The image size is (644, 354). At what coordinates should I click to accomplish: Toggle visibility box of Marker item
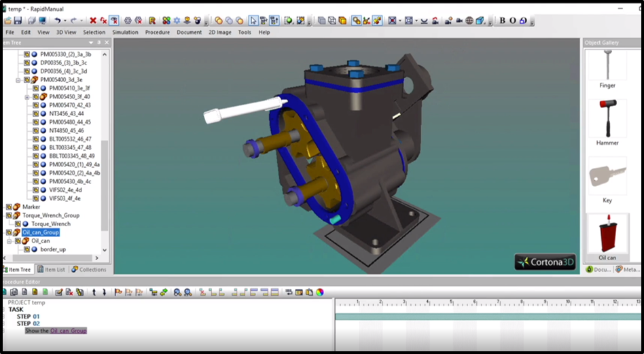click(9, 207)
